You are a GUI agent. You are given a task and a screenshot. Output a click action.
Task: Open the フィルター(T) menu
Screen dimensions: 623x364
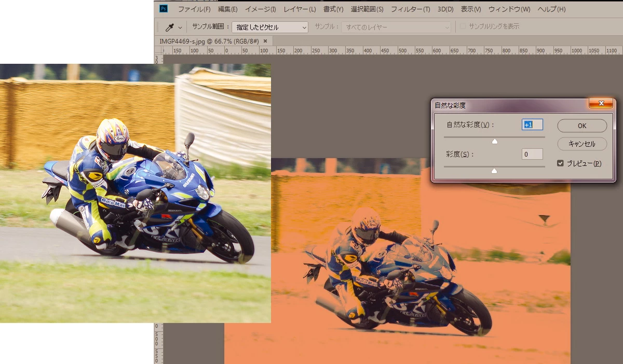pyautogui.click(x=410, y=9)
